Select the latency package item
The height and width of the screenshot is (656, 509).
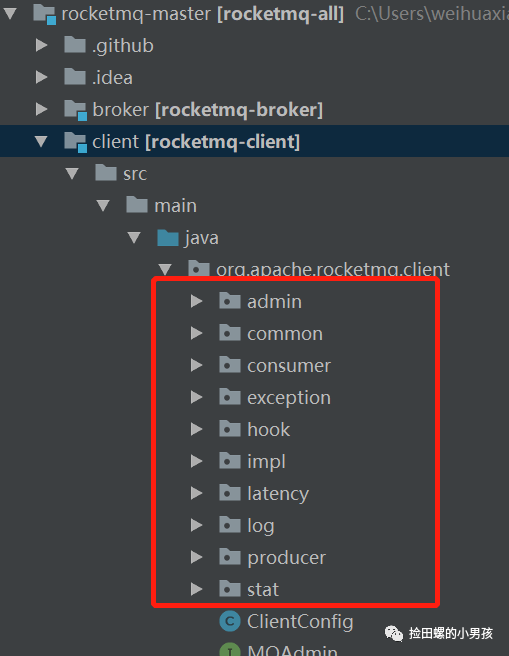coord(264,493)
